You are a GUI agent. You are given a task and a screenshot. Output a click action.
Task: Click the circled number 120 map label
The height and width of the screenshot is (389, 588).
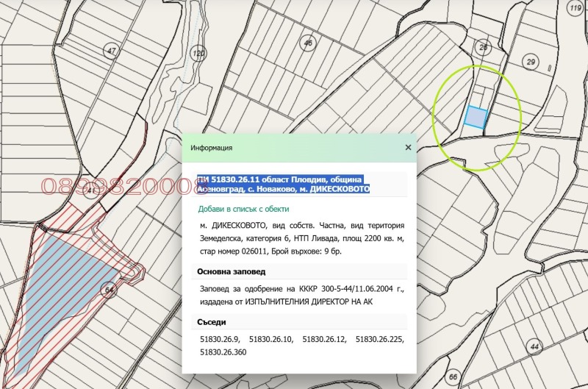[x=198, y=53]
